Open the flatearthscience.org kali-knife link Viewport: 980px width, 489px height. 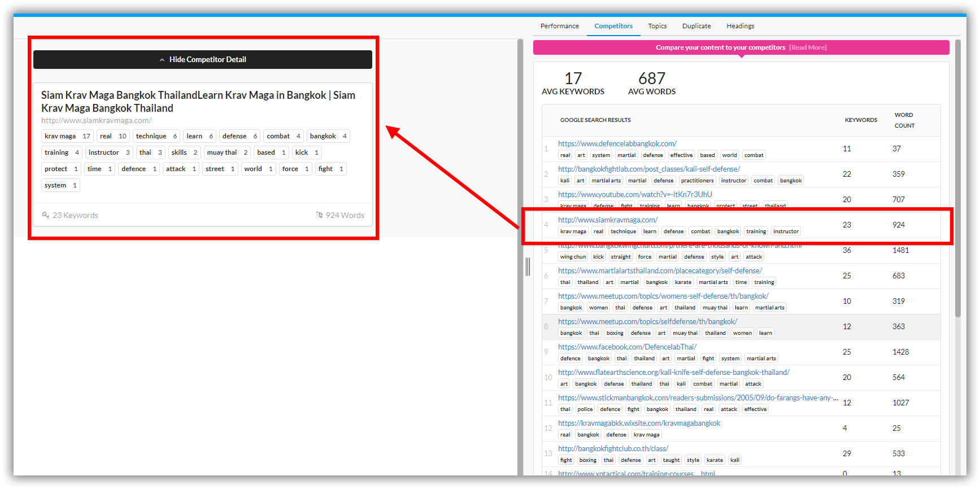[x=673, y=372]
